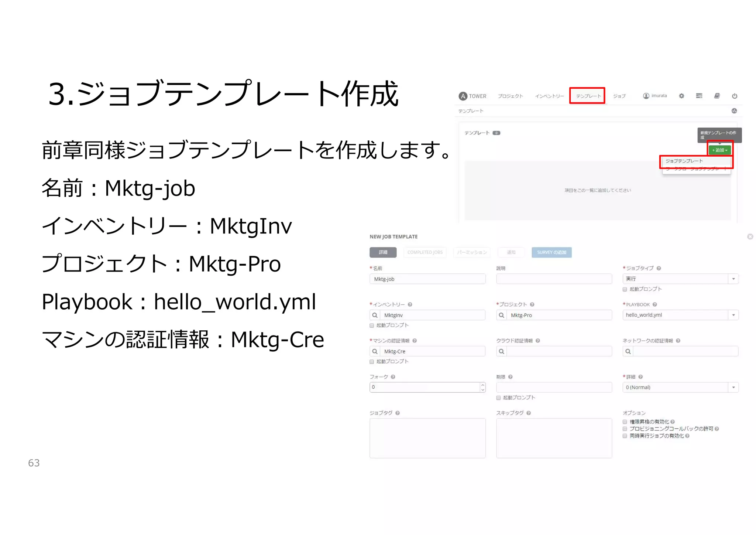756x535 pixels.
Task: Enable 起動プロンプト under machine credential
Action: point(372,362)
